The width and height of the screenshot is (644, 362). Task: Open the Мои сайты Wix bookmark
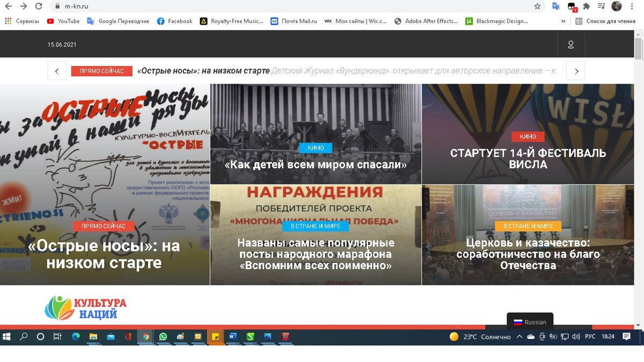point(355,21)
